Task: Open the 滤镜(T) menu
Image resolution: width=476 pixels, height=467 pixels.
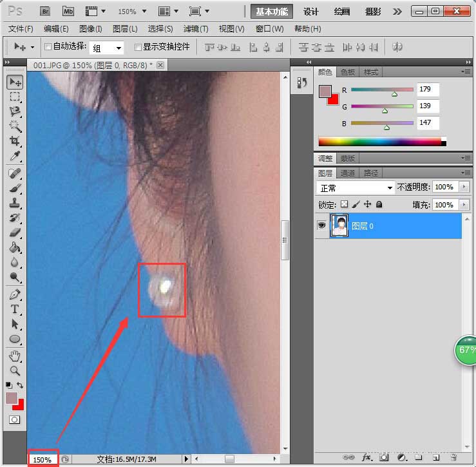Action: [x=195, y=29]
